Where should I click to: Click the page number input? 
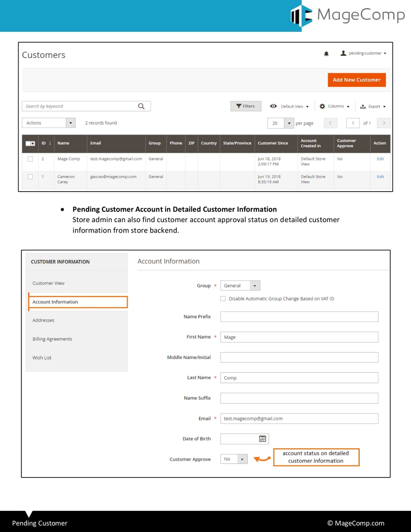[353, 123]
